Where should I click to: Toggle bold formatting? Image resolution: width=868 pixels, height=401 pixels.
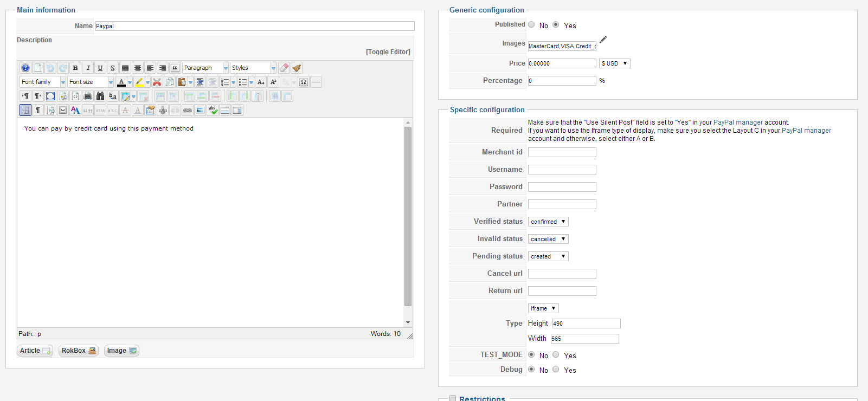[75, 68]
